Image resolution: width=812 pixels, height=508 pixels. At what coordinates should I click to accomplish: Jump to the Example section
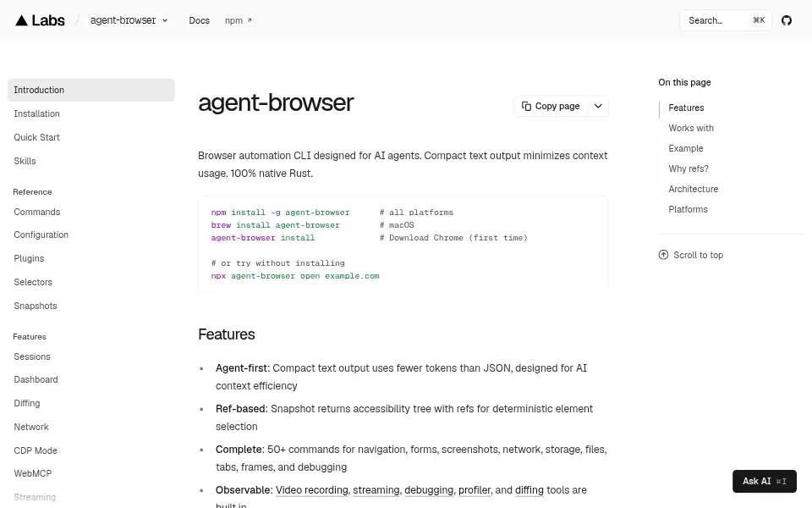[x=686, y=148]
